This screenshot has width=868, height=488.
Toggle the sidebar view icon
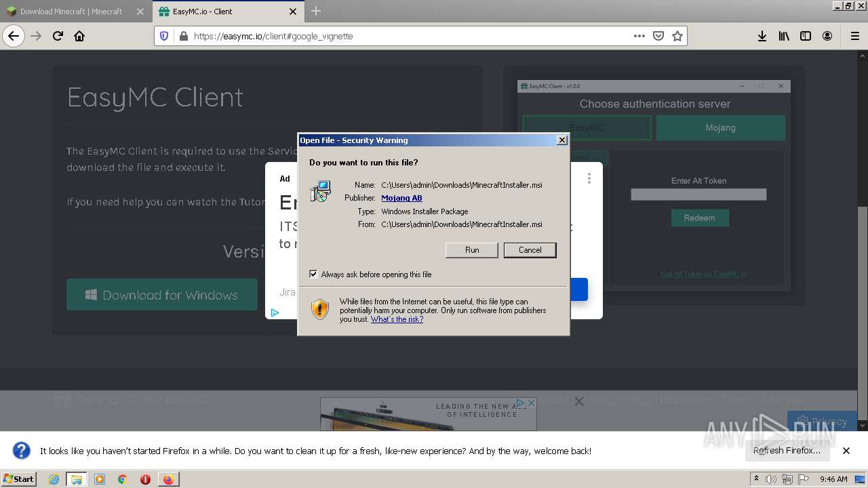point(806,36)
